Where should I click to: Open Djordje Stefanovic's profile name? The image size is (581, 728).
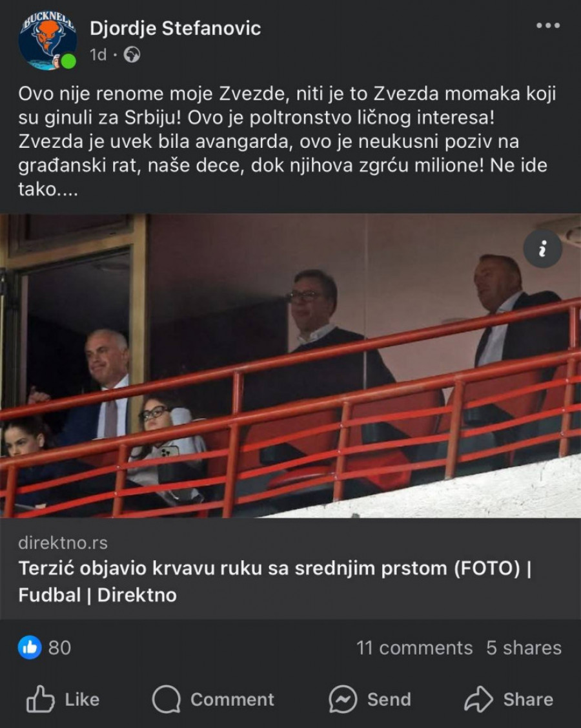pyautogui.click(x=175, y=28)
